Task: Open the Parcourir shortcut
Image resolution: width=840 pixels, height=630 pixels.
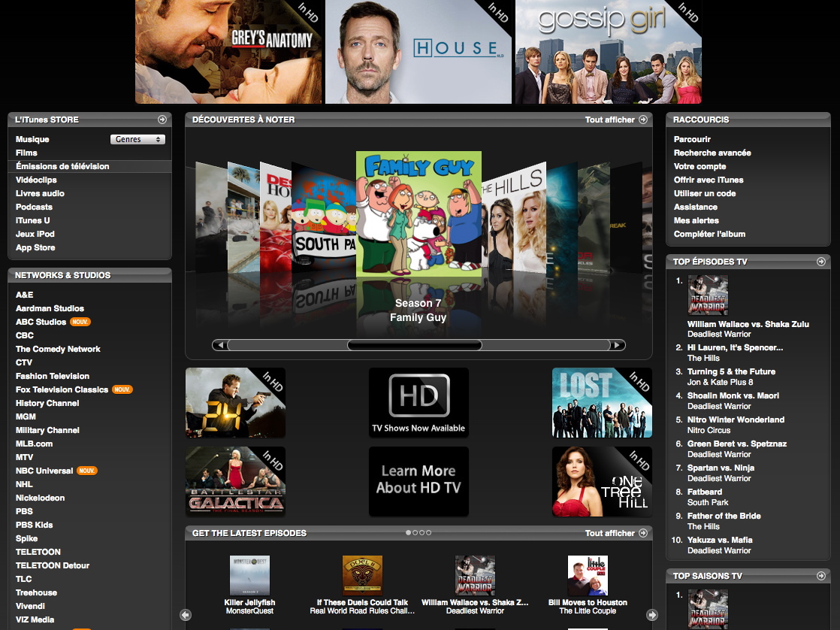Action: (x=692, y=139)
